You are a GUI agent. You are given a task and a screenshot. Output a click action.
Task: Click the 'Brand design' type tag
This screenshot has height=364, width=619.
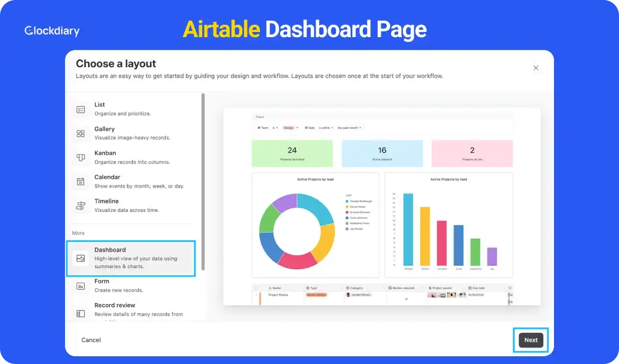(x=316, y=295)
